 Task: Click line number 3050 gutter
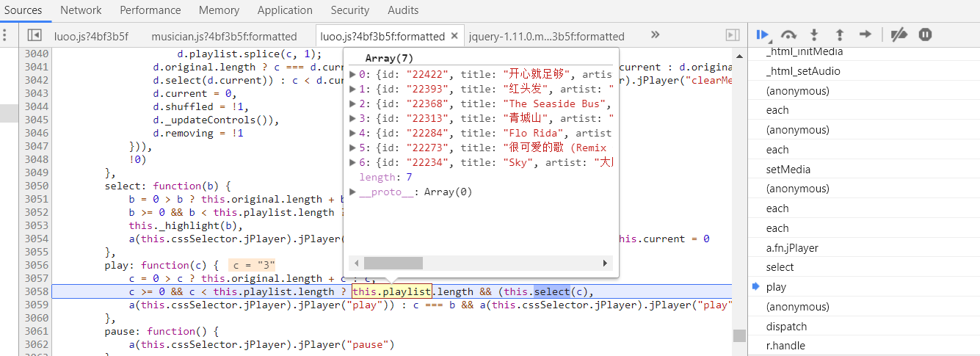click(36, 186)
